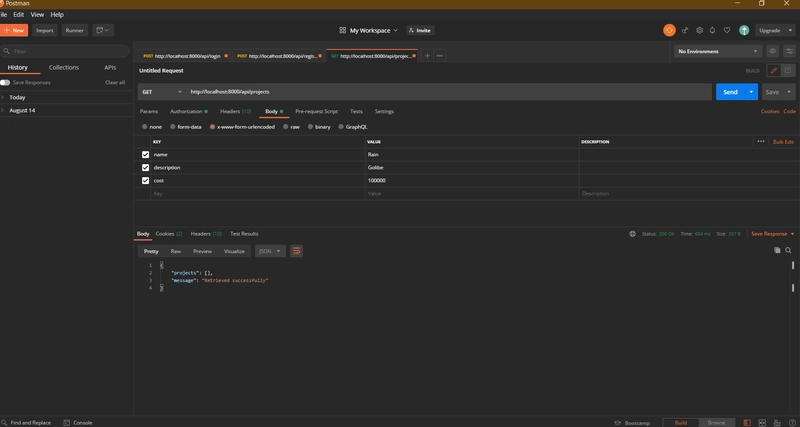This screenshot has width=800, height=427.
Task: Open the My Workspace dropdown
Action: point(368,31)
